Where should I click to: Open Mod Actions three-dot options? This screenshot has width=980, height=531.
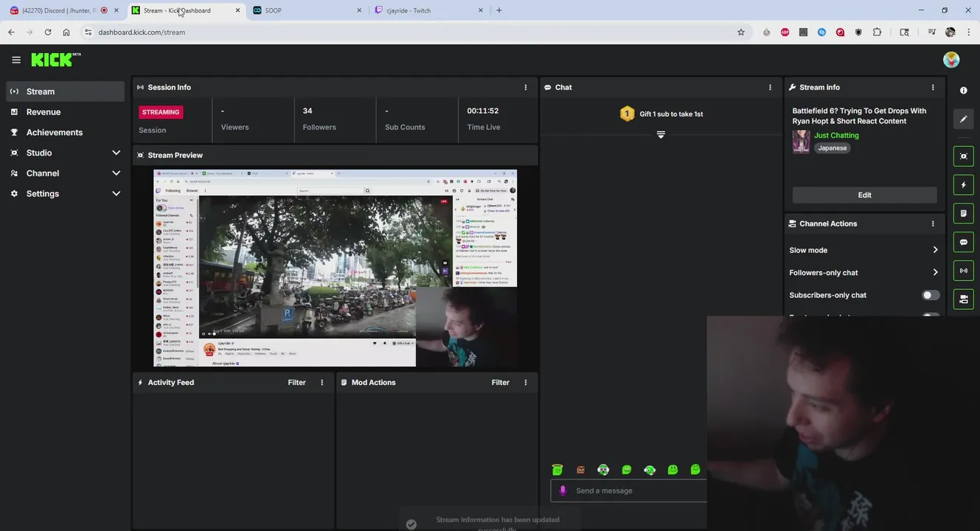click(x=526, y=382)
